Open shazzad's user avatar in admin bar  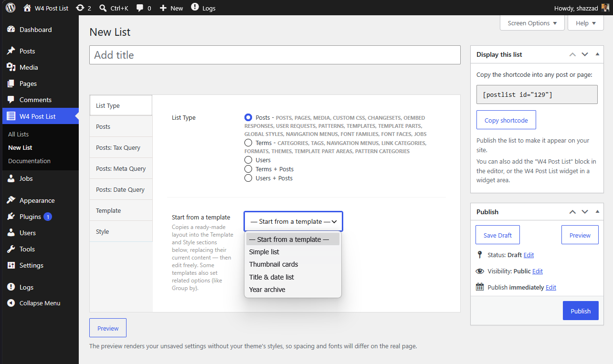pyautogui.click(x=605, y=8)
